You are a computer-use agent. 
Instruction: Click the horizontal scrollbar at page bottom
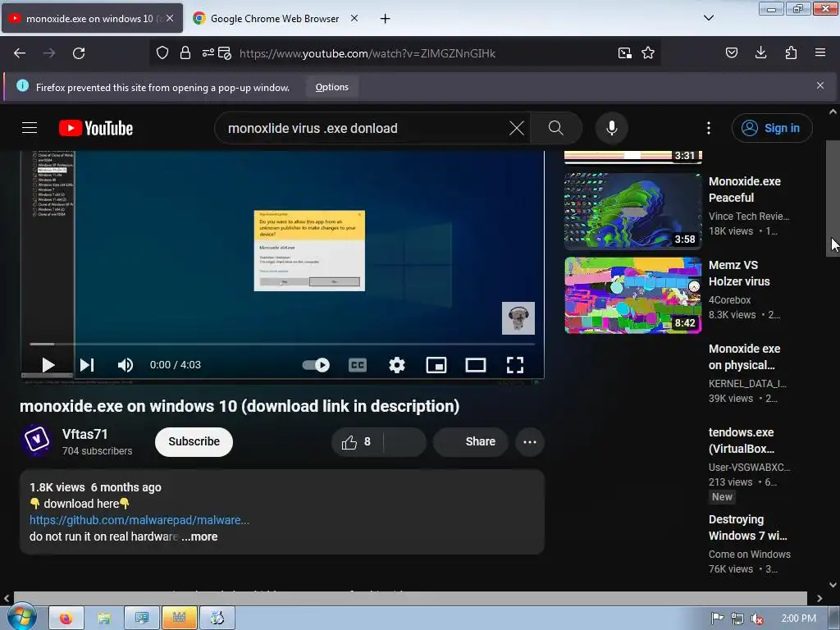click(x=410, y=598)
